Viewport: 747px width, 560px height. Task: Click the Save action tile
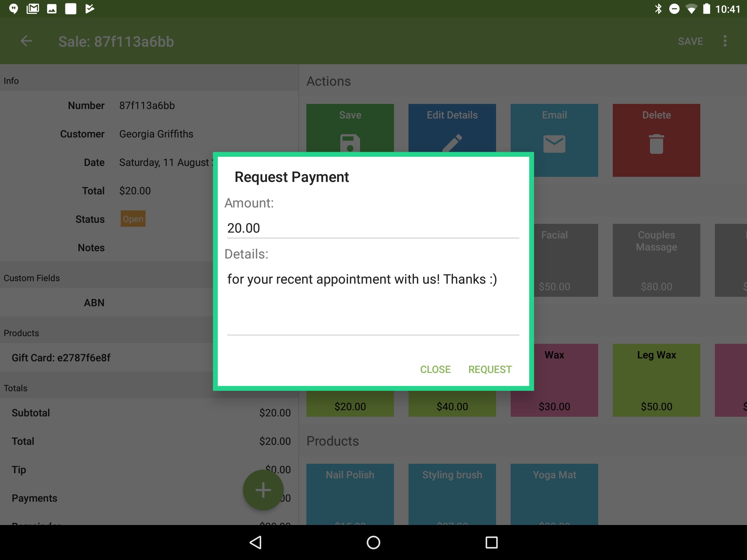(x=350, y=128)
